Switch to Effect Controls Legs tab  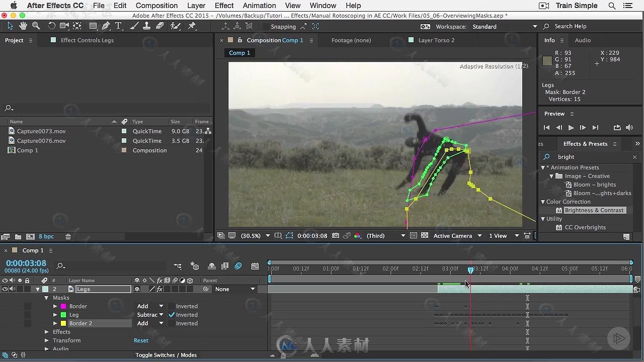click(x=87, y=40)
